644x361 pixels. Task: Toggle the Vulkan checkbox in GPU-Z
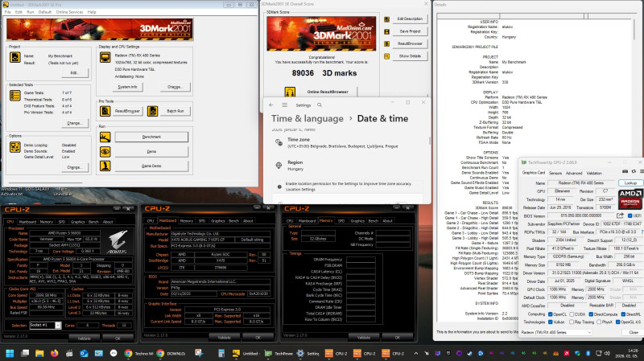(551, 322)
